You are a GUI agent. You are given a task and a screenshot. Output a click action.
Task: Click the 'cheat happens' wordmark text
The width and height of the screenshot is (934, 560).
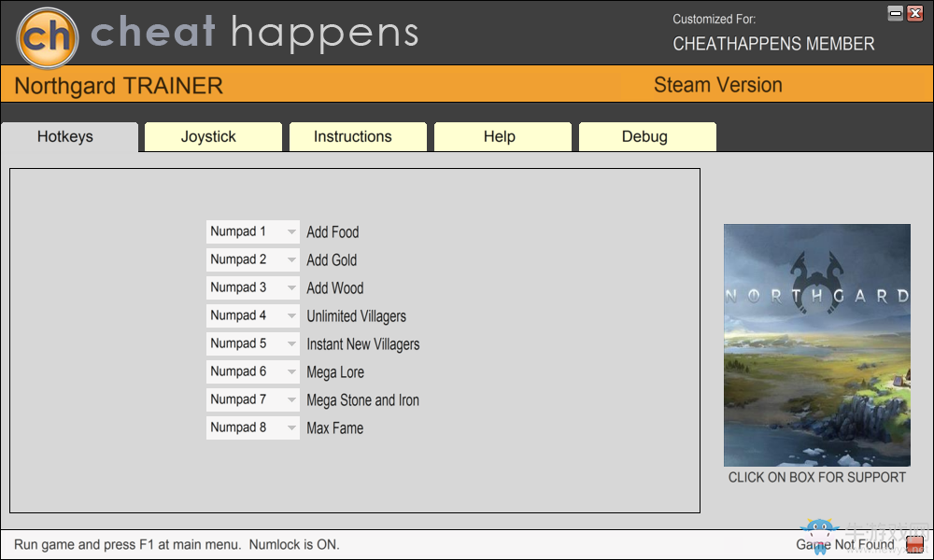[x=254, y=32]
